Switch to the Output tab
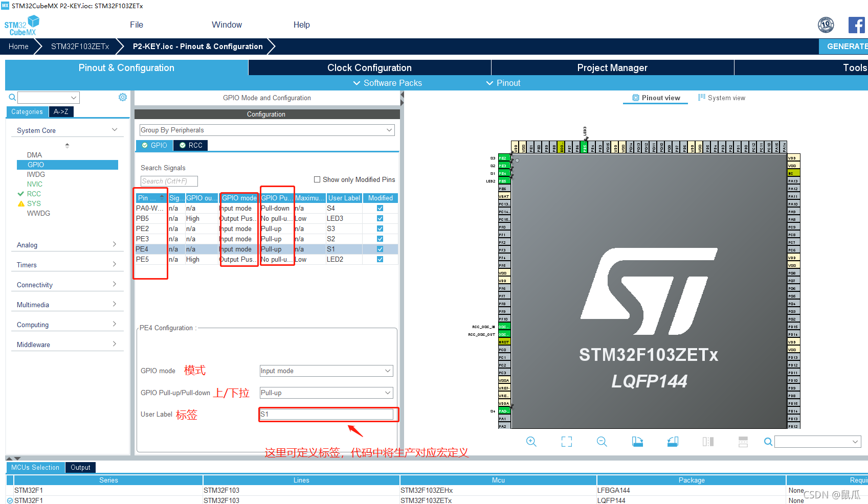This screenshot has width=868, height=504. click(80, 467)
